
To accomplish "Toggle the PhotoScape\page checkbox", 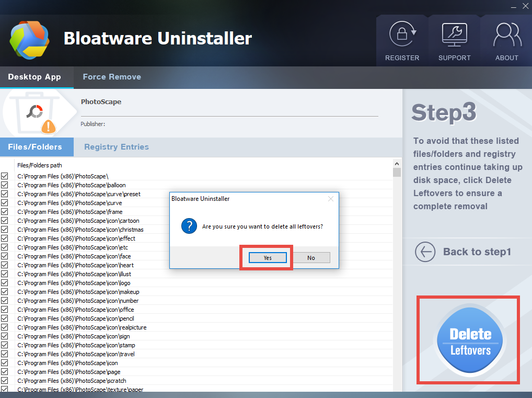I will [x=4, y=372].
